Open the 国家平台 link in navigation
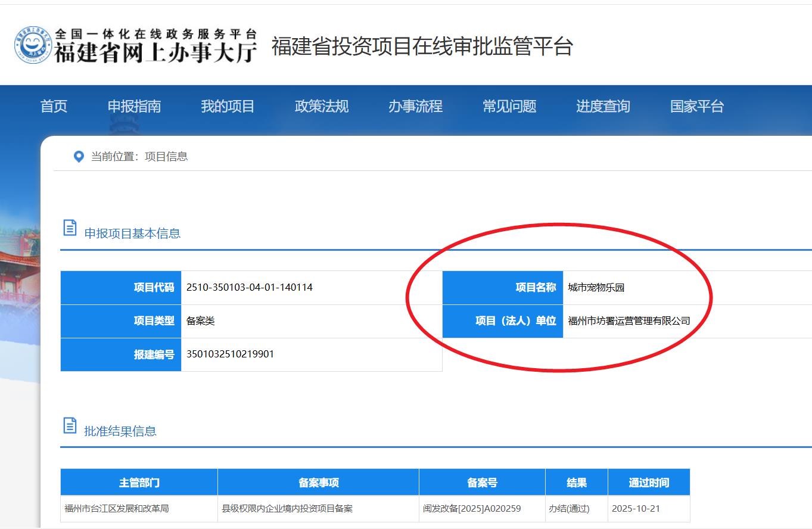The image size is (812, 529). (x=696, y=107)
